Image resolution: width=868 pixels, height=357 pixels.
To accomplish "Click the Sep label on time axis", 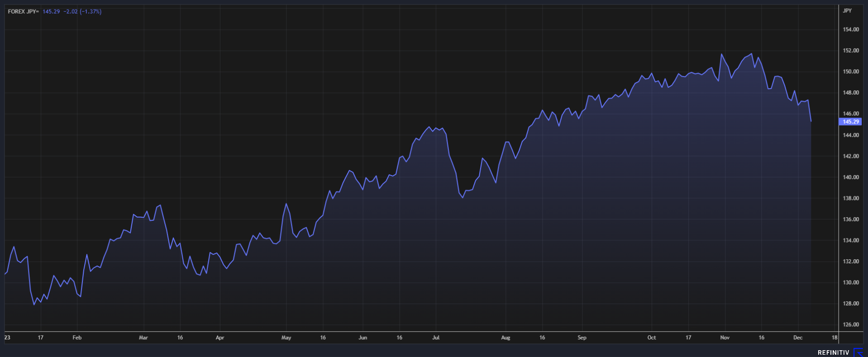I will 582,338.
